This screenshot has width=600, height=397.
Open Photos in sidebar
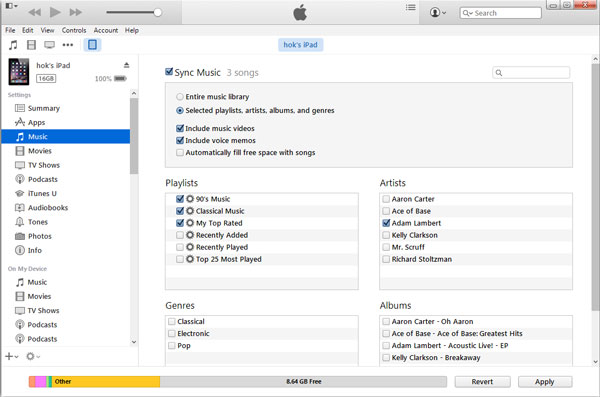[39, 236]
